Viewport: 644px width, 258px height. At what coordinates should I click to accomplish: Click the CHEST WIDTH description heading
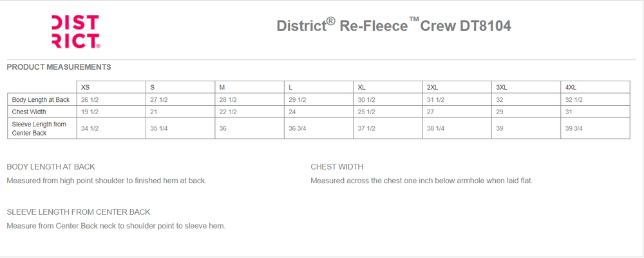click(x=337, y=166)
